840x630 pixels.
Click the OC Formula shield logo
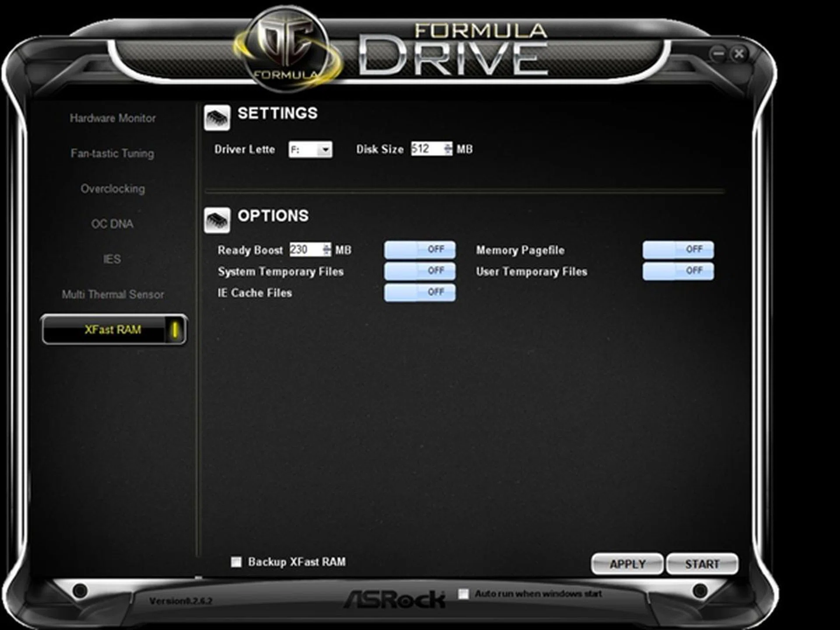(x=287, y=46)
